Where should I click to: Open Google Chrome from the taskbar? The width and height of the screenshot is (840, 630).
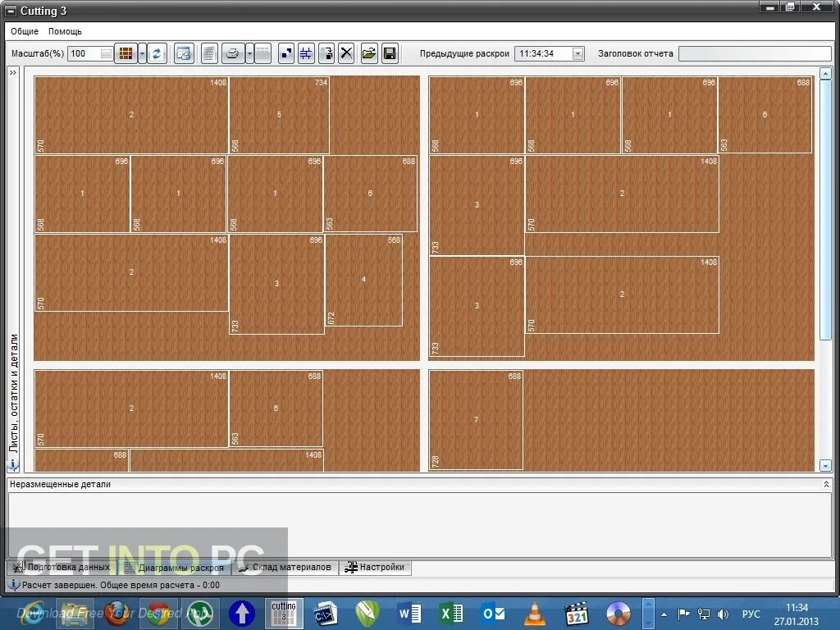click(x=158, y=614)
